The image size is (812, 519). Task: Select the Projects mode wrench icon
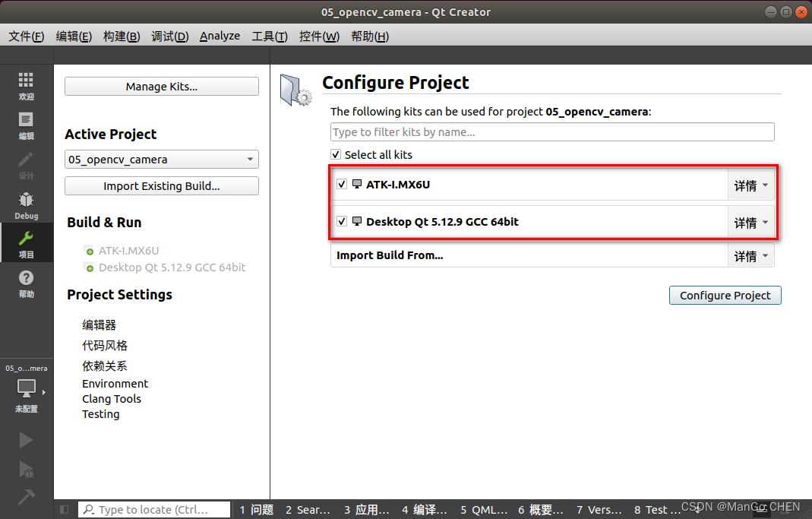tap(26, 239)
